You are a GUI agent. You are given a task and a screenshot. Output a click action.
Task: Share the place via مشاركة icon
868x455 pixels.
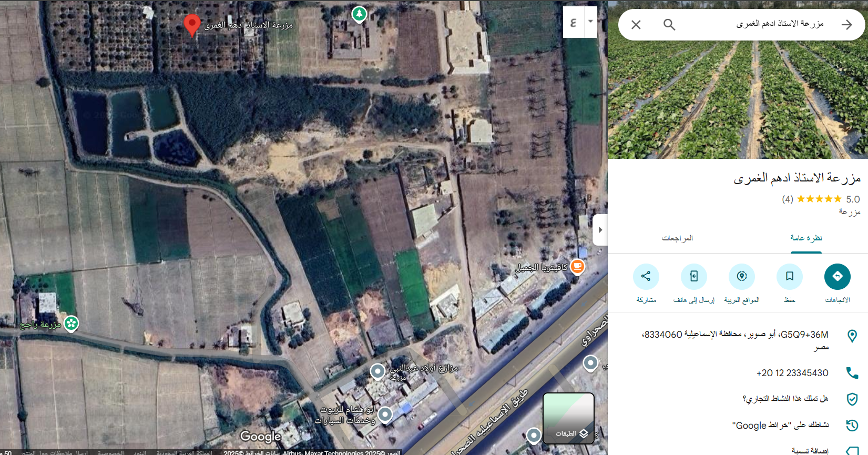646,277
